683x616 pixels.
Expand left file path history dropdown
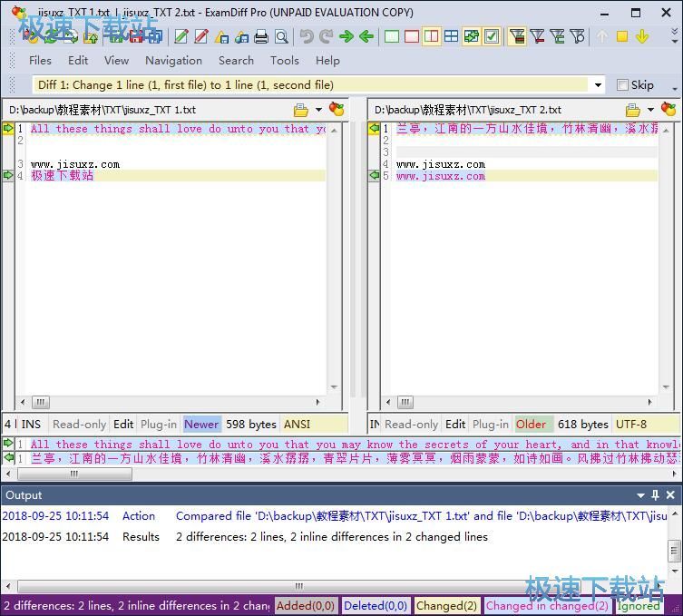(x=319, y=110)
